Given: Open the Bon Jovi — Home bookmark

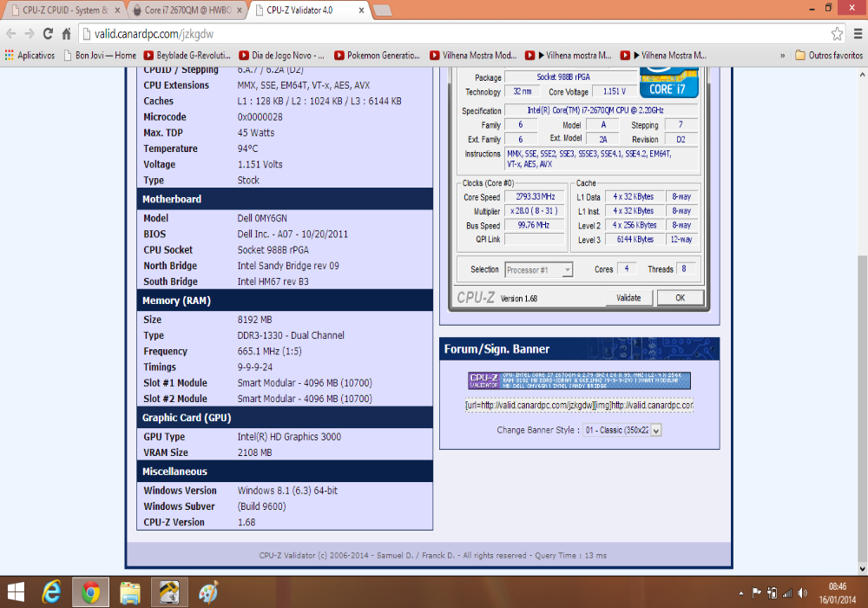Looking at the screenshot, I should tap(100, 56).
